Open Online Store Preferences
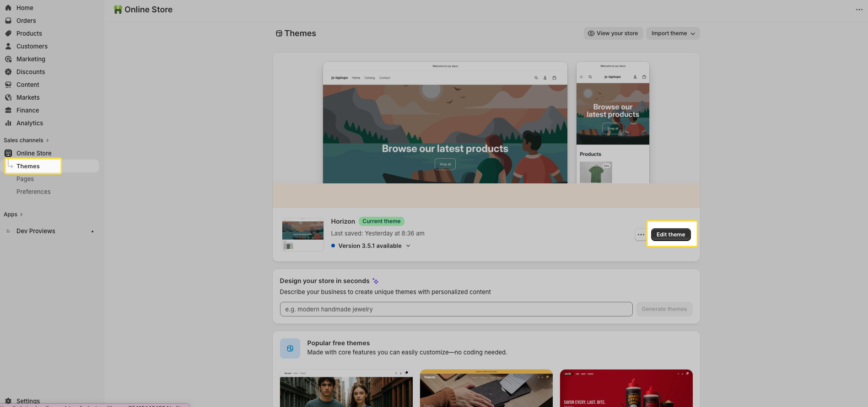This screenshot has width=868, height=407. click(33, 192)
